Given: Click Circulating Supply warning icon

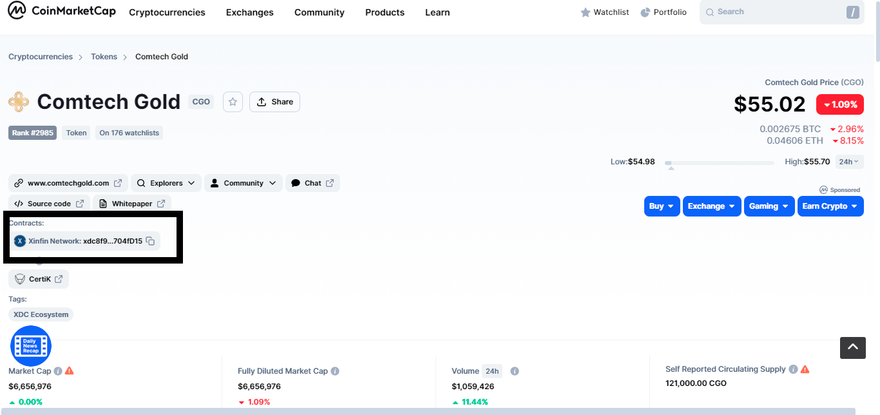Looking at the screenshot, I should (x=805, y=369).
